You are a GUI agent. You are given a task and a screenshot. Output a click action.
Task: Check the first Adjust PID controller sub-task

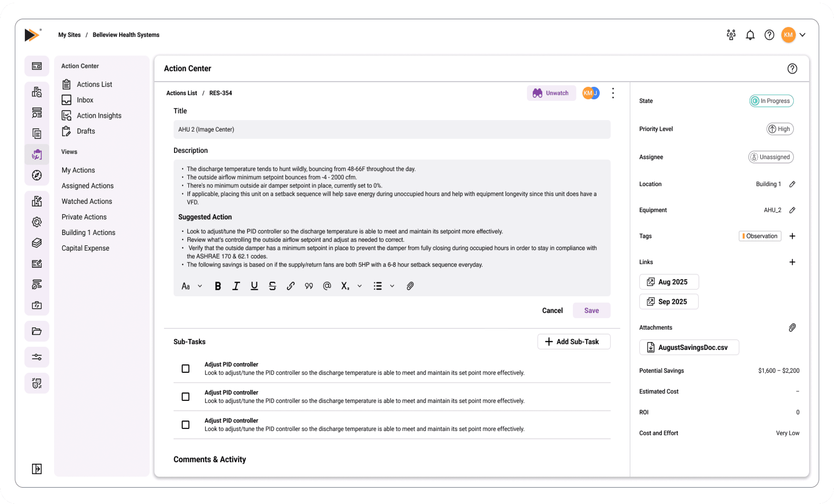click(x=185, y=368)
